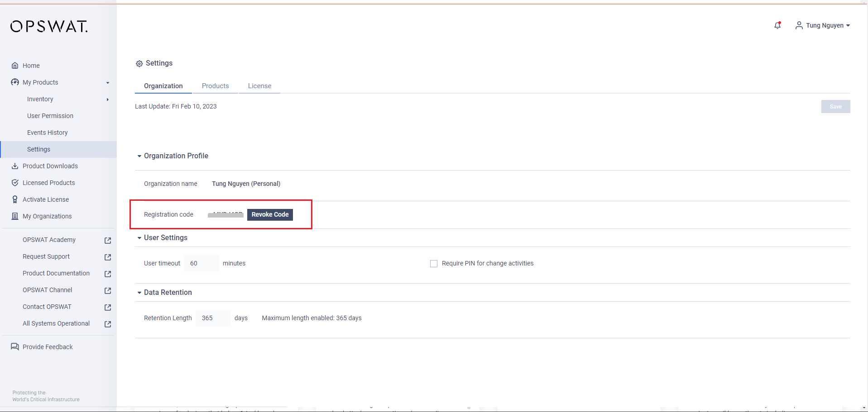Click Provide Feedback link
This screenshot has height=412, width=868.
point(48,347)
